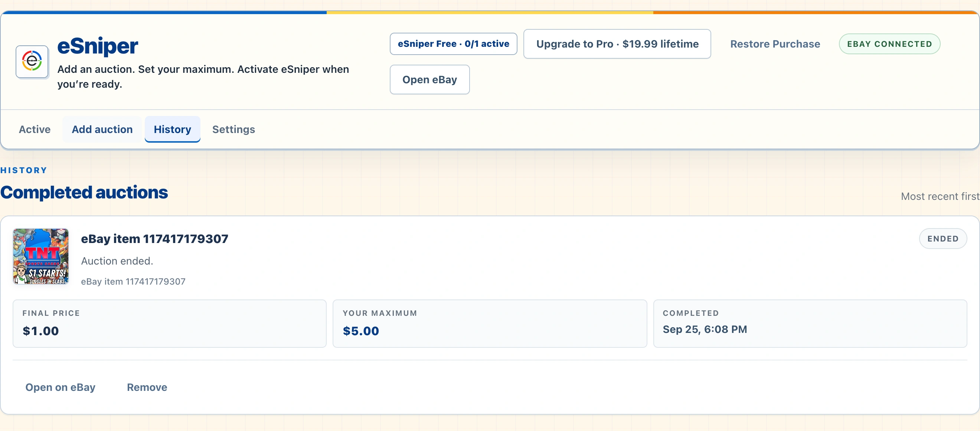Click the 'Most recent first' sort label
The width and height of the screenshot is (980, 431).
click(940, 197)
